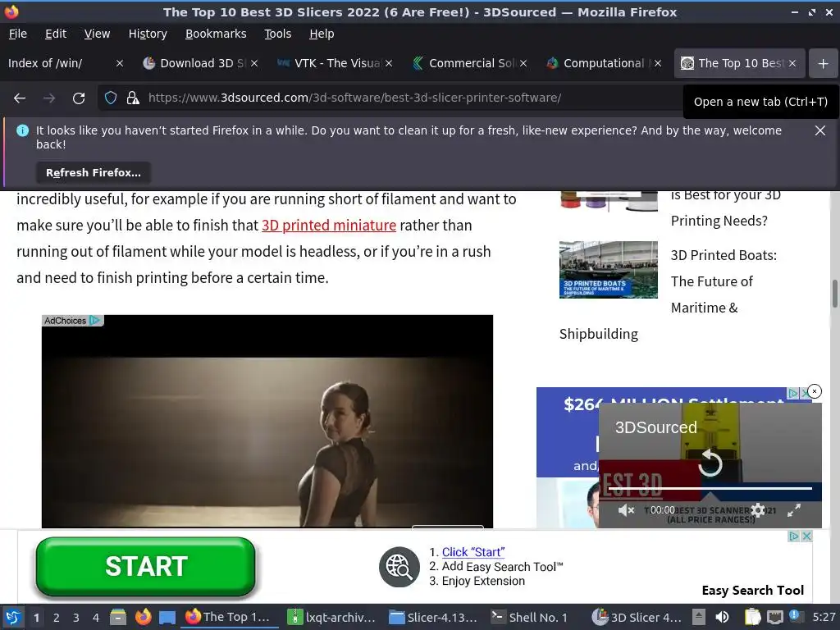Click the Refresh Firefox button
840x630 pixels.
pyautogui.click(x=94, y=172)
